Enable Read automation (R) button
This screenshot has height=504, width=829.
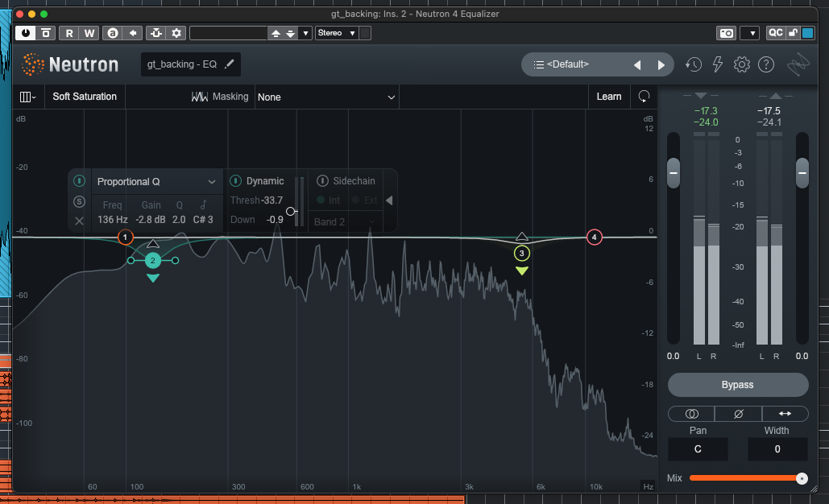(x=69, y=33)
